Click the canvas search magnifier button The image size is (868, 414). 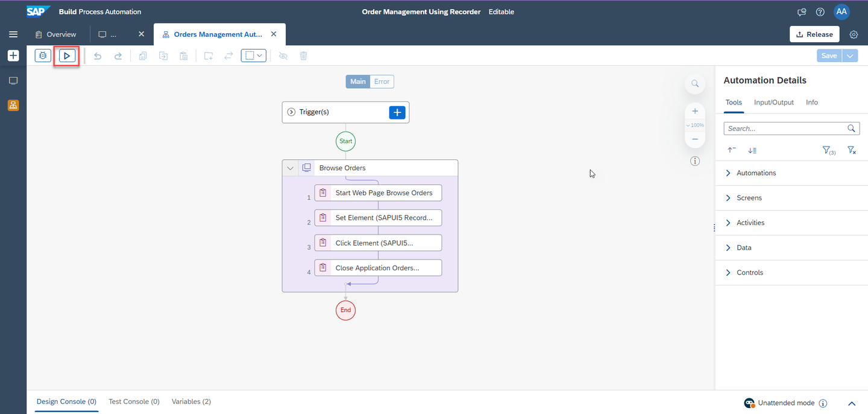click(x=695, y=84)
